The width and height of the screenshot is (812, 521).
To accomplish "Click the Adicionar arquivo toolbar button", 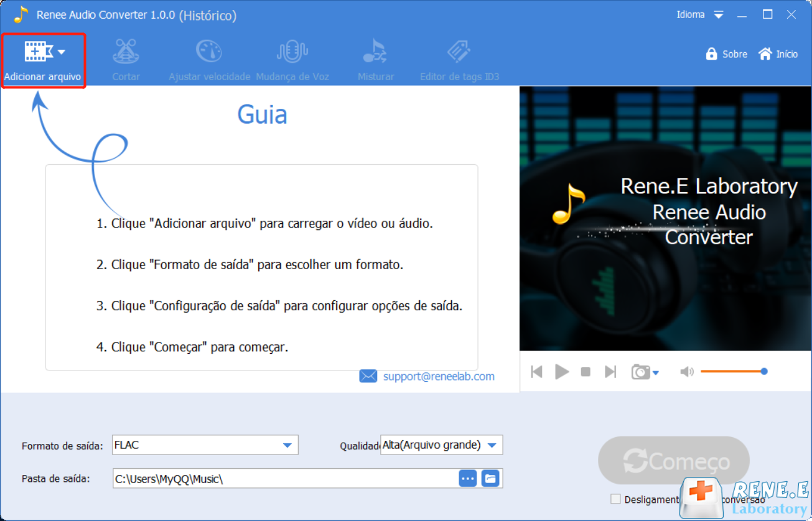I will [43, 60].
